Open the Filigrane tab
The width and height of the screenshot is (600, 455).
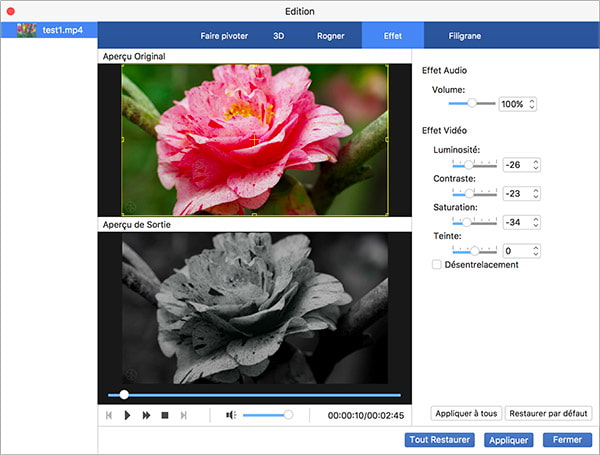point(465,36)
